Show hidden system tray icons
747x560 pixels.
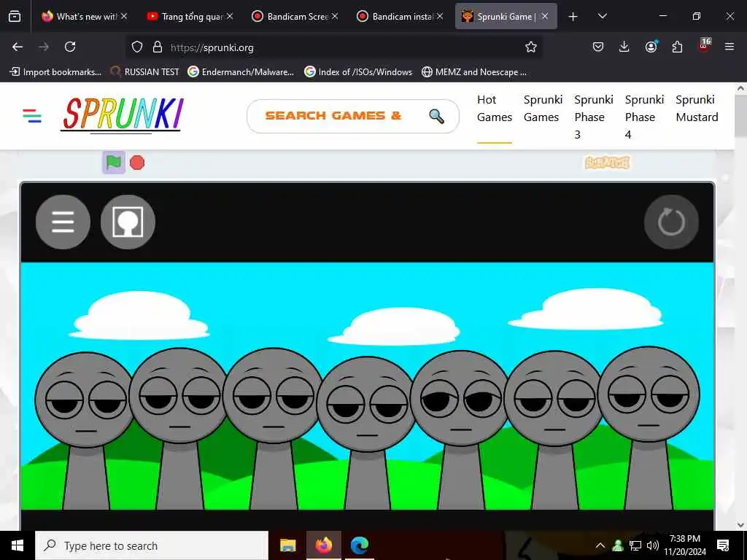coord(600,545)
